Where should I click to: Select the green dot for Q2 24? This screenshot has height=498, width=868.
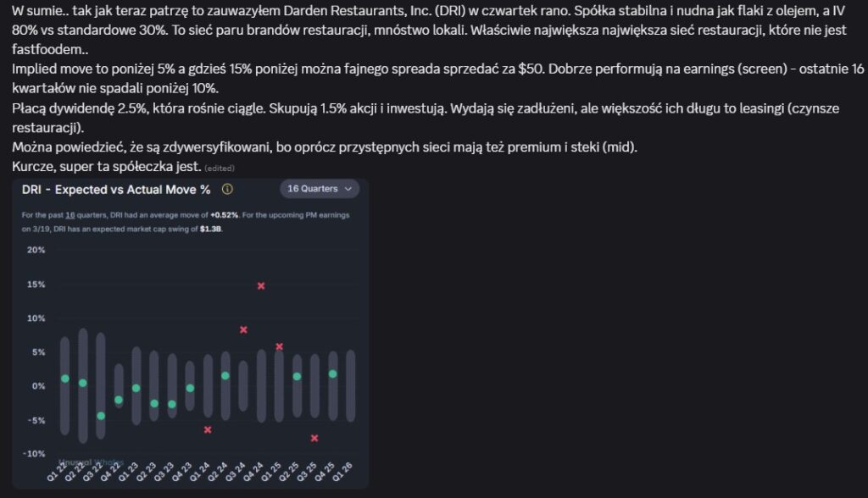225,375
